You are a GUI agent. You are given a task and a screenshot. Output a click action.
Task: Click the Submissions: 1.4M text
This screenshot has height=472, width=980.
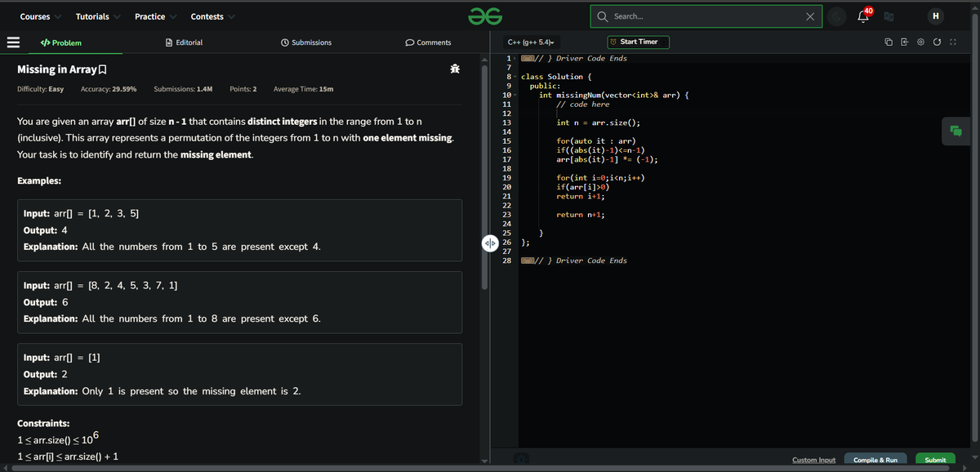(x=183, y=89)
